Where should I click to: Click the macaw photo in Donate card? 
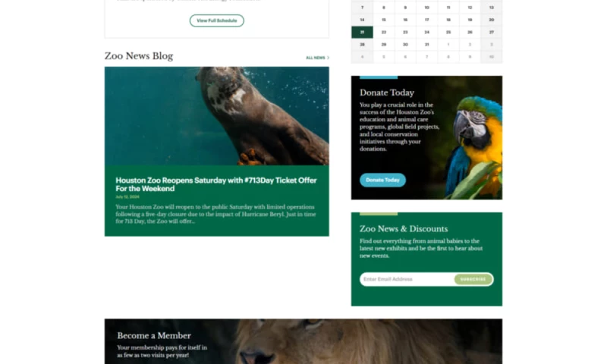click(474, 147)
